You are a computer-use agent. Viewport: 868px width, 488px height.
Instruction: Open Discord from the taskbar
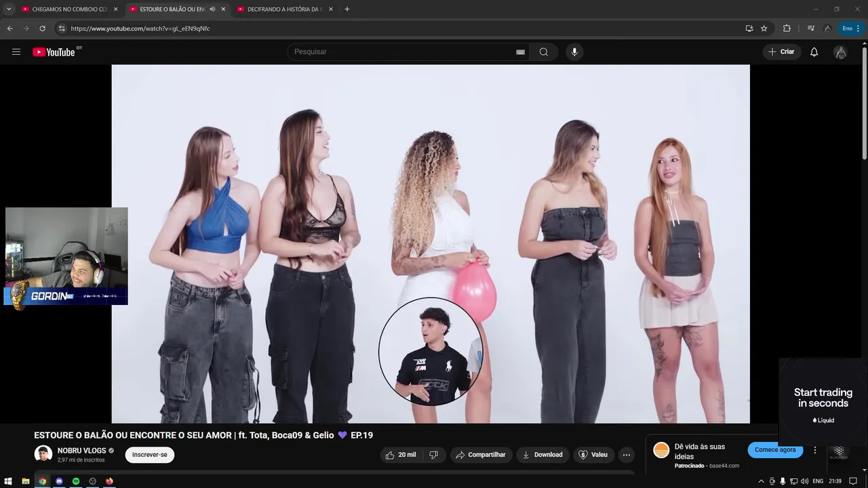pyautogui.click(x=59, y=481)
